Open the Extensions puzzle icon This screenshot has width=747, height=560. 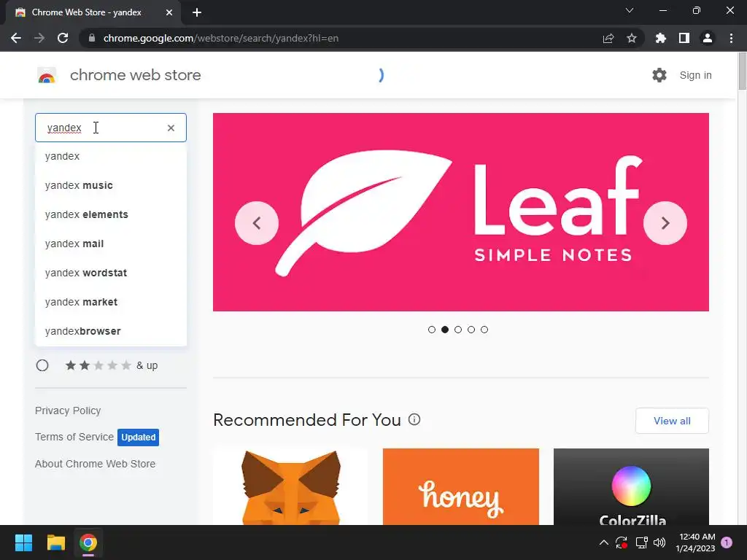click(x=661, y=38)
